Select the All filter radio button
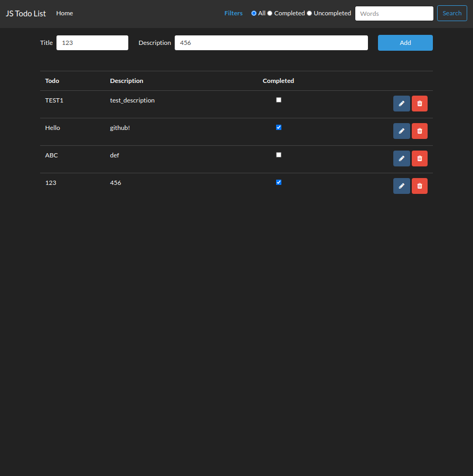The image size is (473, 476). [253, 13]
